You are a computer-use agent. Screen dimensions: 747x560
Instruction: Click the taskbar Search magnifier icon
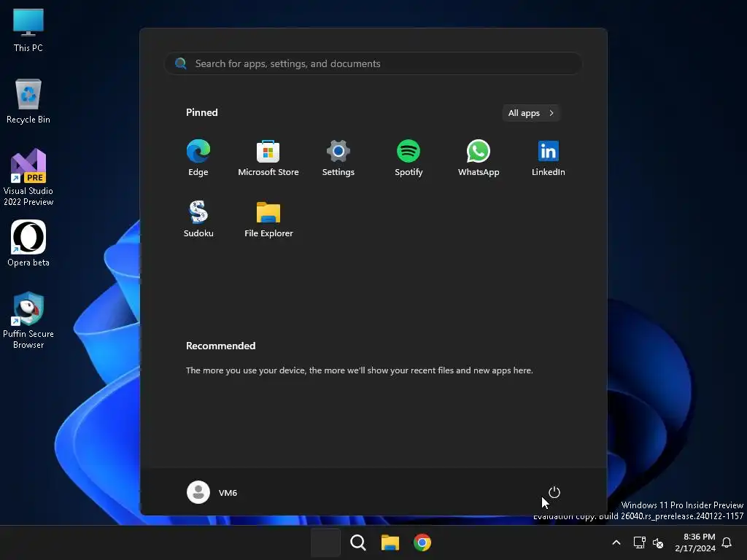[x=357, y=542]
